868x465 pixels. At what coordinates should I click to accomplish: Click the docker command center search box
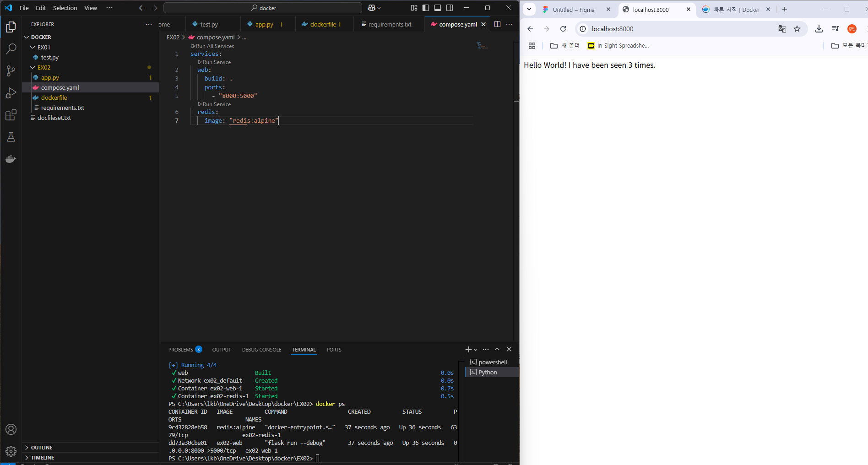(263, 8)
